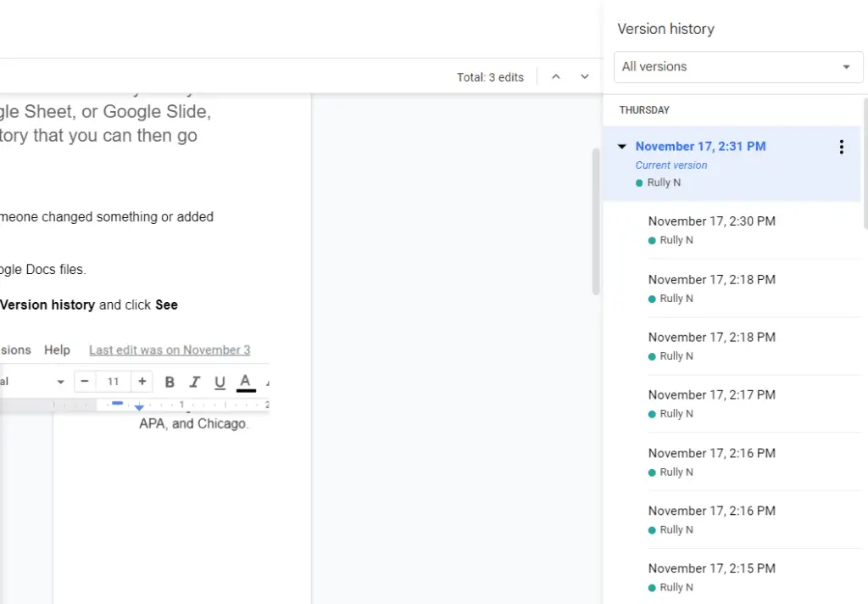
Task: Jump to the next edit with the down arrow
Action: tap(585, 76)
